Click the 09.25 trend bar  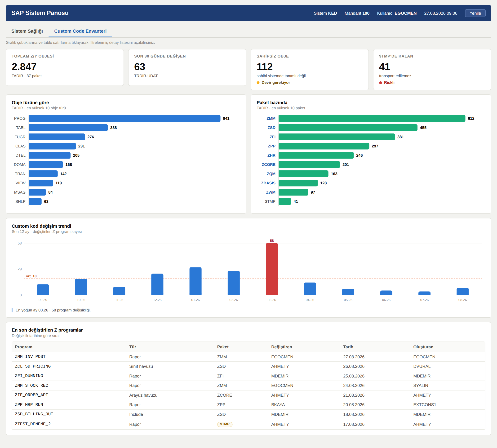(43, 290)
